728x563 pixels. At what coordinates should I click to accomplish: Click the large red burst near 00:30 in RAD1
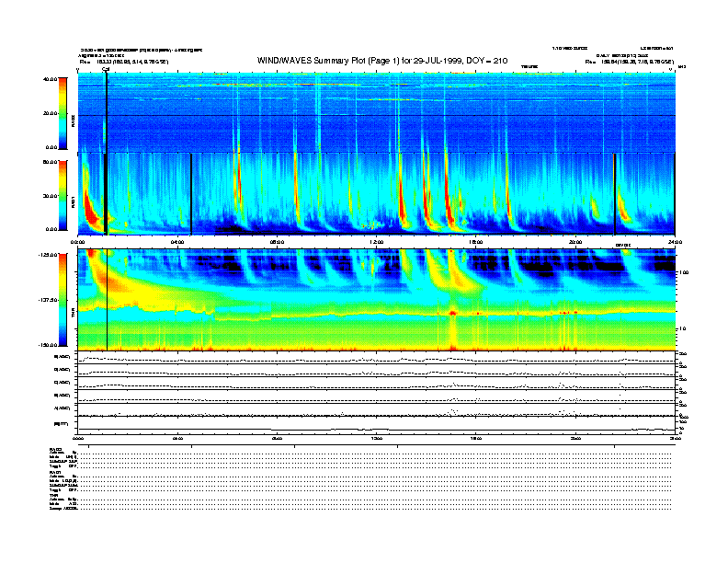click(90, 210)
